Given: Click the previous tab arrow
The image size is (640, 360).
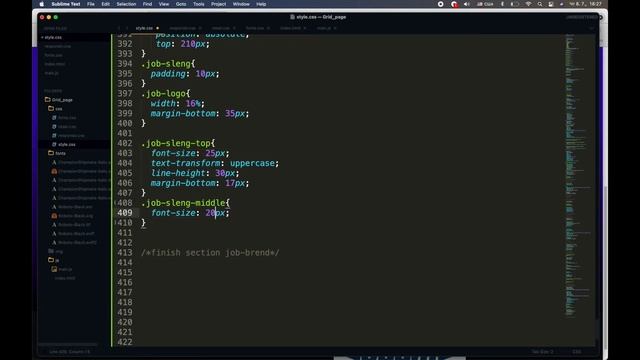Looking at the screenshot, I should pos(119,28).
